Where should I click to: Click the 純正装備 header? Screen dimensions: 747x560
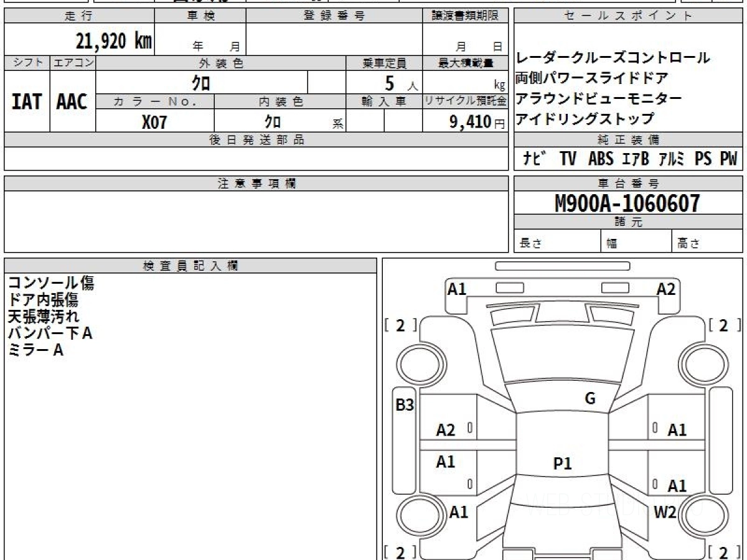pyautogui.click(x=628, y=140)
